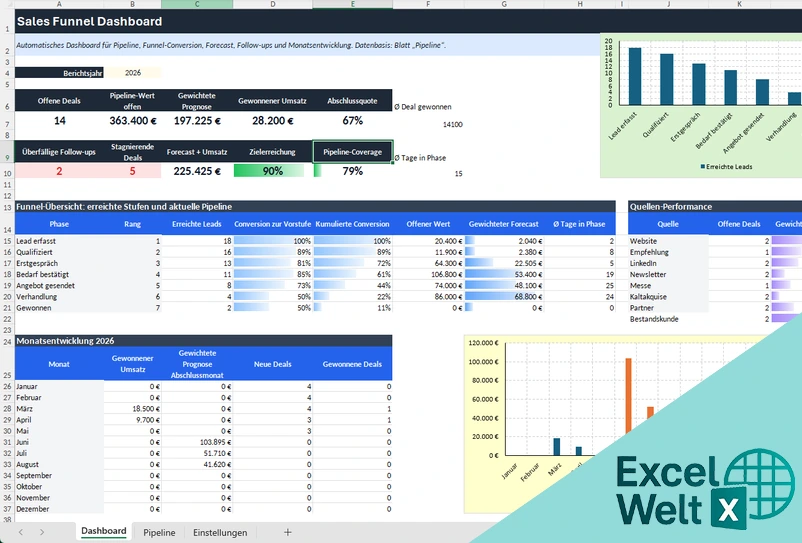This screenshot has width=802, height=543.
Task: Click the März Gewonnener Umsatz 18.500 €
Action: tap(132, 409)
